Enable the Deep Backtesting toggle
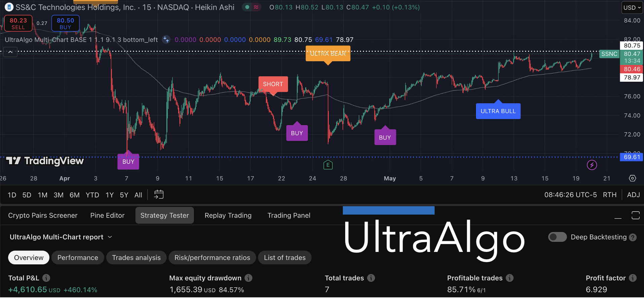This screenshot has width=644, height=298. (557, 237)
